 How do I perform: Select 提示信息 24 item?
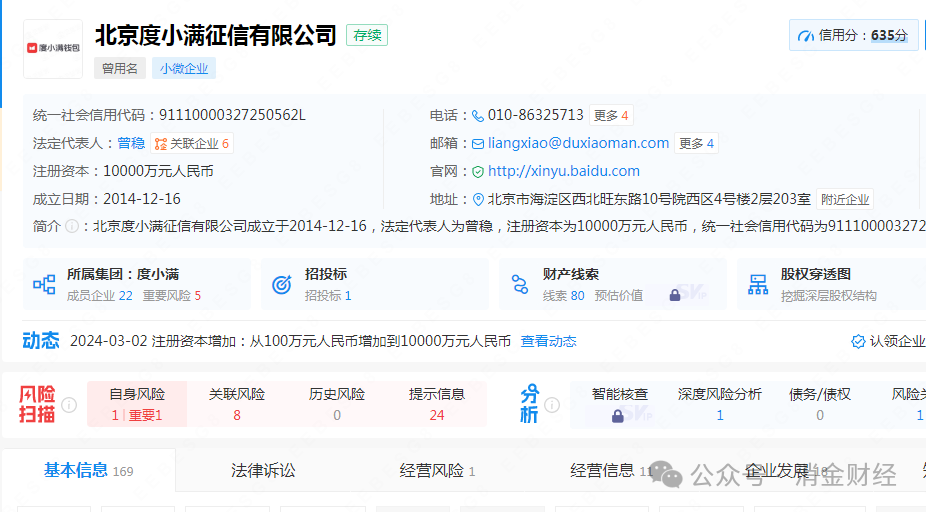tap(437, 405)
